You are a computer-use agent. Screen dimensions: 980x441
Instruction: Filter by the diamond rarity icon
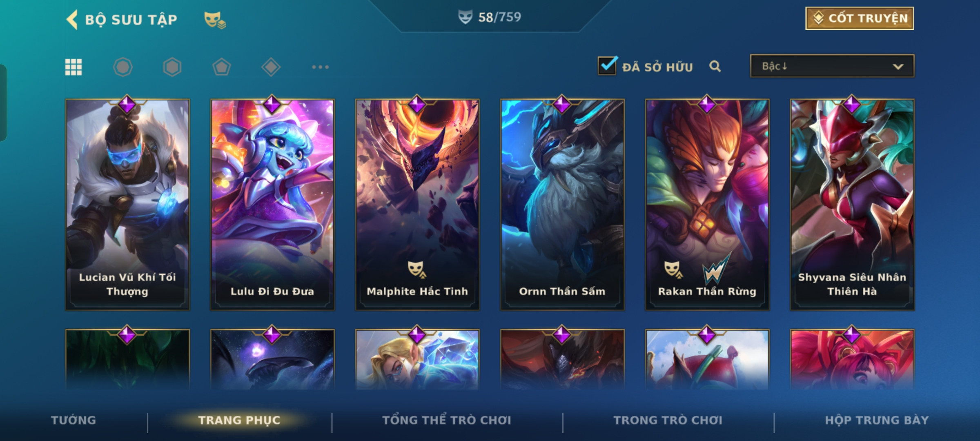(271, 67)
